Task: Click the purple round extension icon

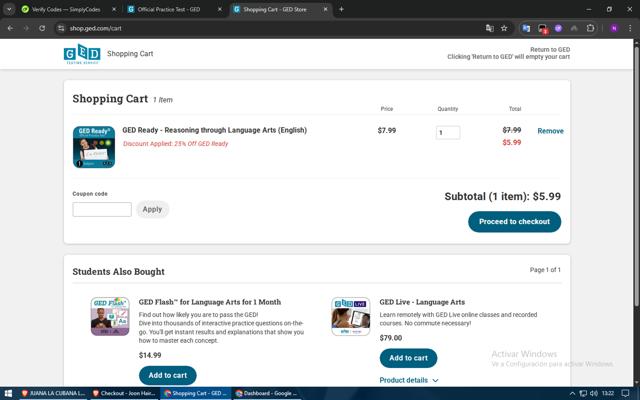Action: click(x=558, y=28)
